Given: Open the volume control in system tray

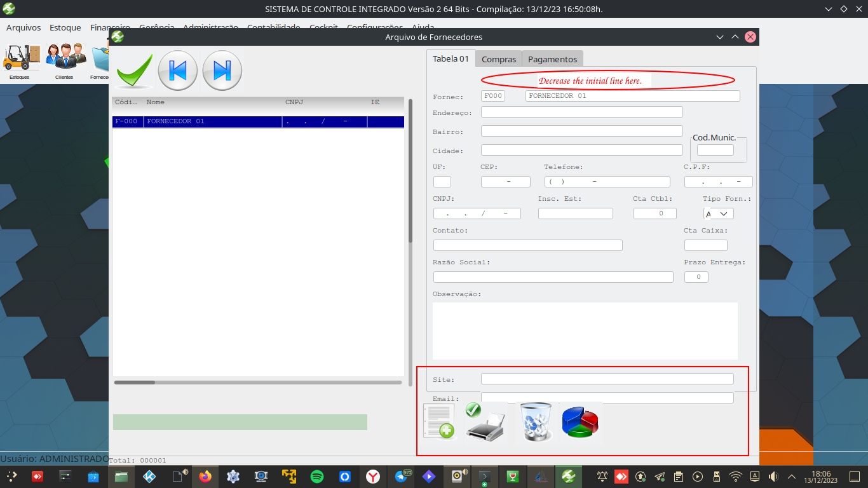Looking at the screenshot, I should (773, 476).
